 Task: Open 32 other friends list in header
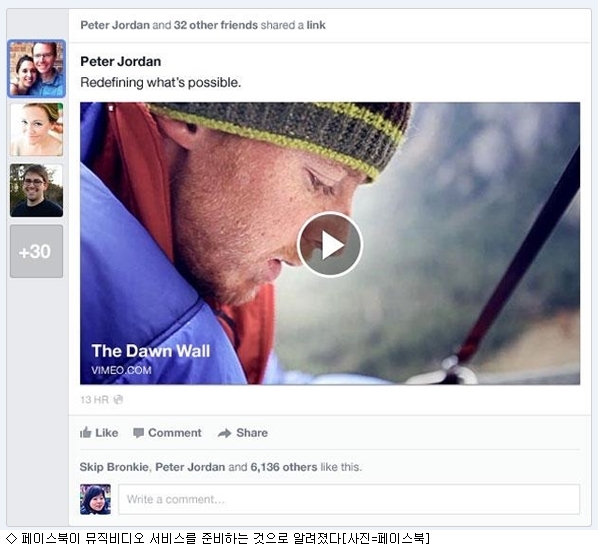click(x=216, y=25)
